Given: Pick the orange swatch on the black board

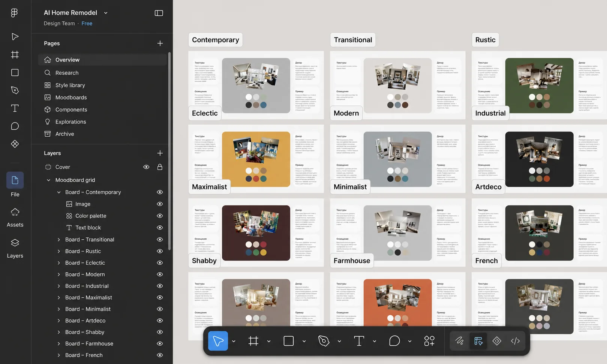Looking at the screenshot, I should coord(547,179).
